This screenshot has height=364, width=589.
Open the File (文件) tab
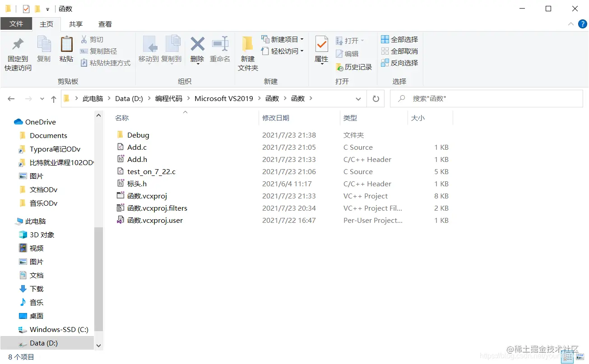[x=16, y=24]
